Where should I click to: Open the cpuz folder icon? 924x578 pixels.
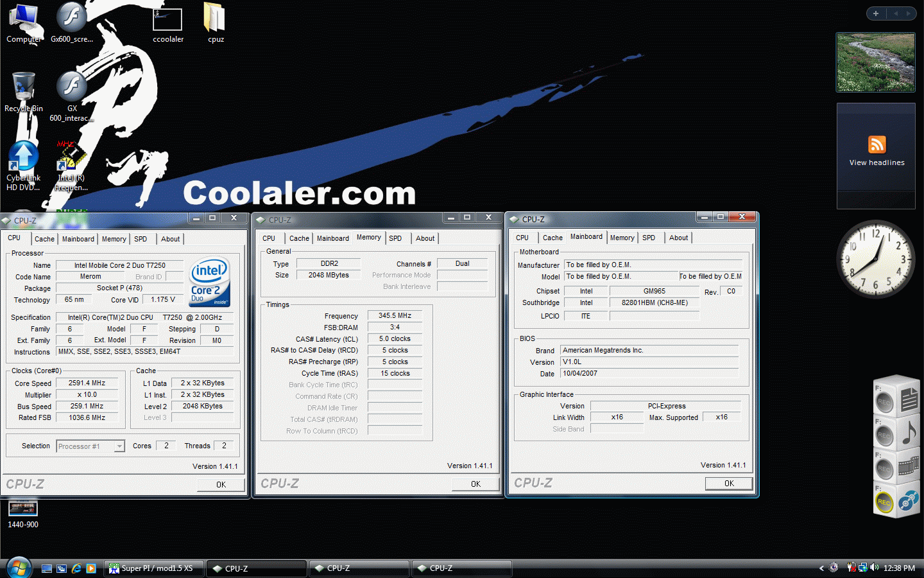[x=216, y=22]
